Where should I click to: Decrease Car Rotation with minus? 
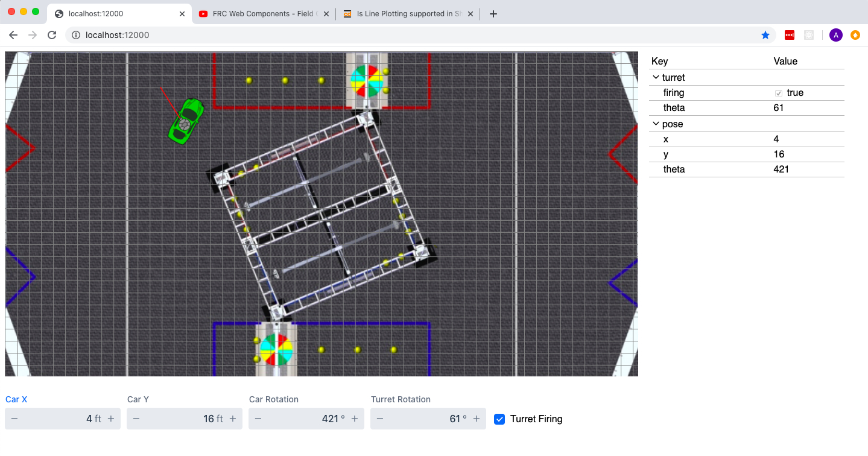258,419
